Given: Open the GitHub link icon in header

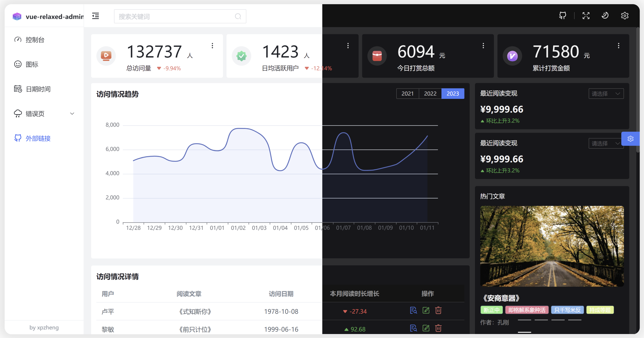Looking at the screenshot, I should pos(563,16).
